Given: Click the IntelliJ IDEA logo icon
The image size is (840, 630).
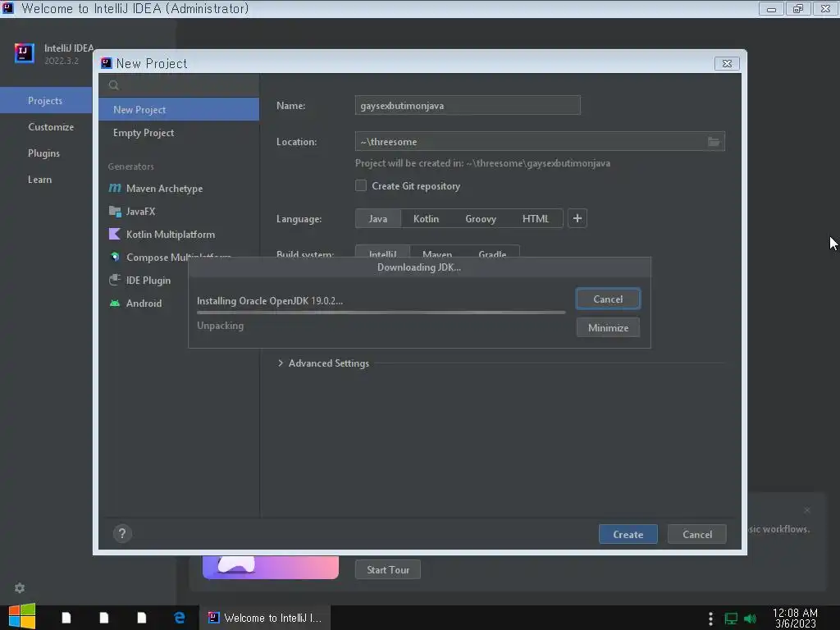Looking at the screenshot, I should [24, 53].
